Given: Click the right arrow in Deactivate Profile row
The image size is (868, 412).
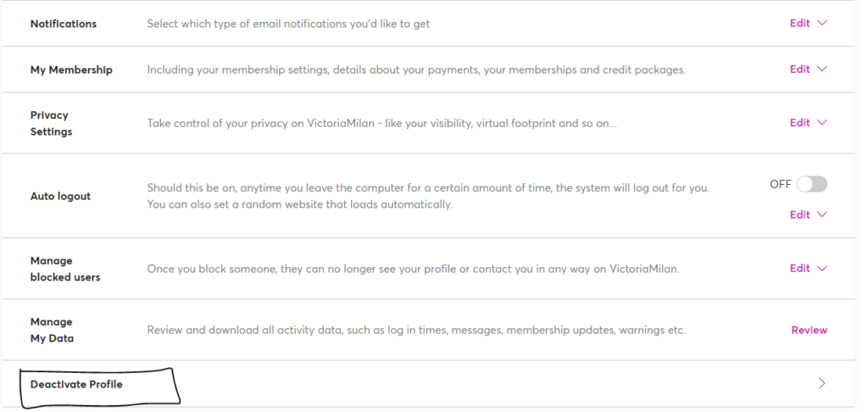Looking at the screenshot, I should (822, 383).
